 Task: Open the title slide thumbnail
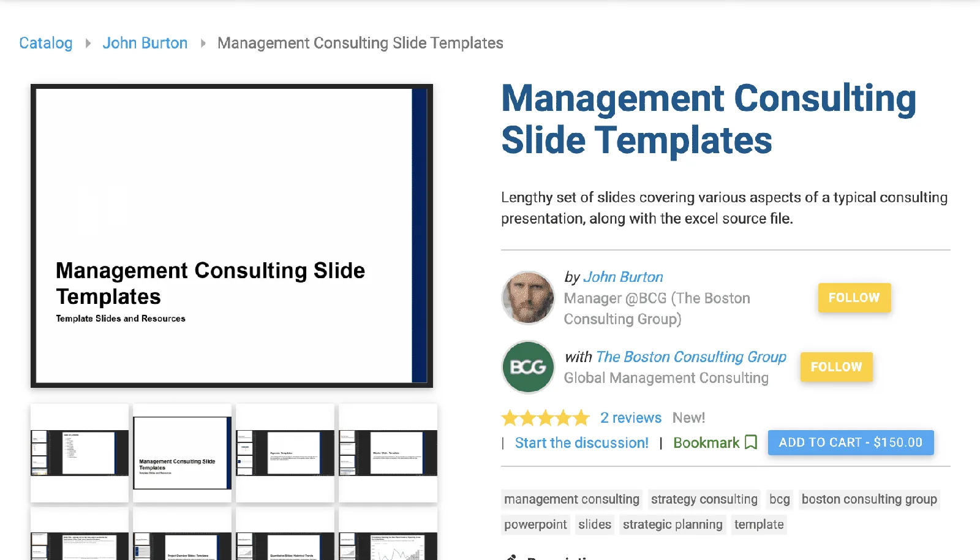coord(183,453)
